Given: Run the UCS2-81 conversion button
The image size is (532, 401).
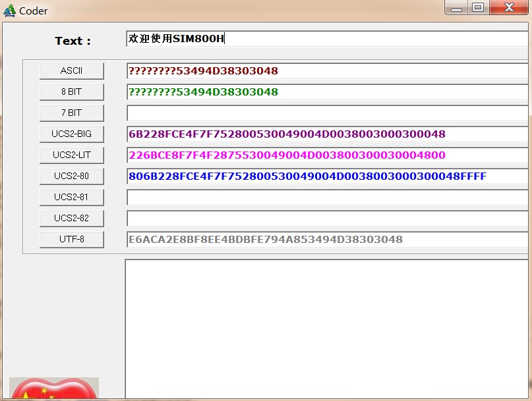Looking at the screenshot, I should point(72,197).
